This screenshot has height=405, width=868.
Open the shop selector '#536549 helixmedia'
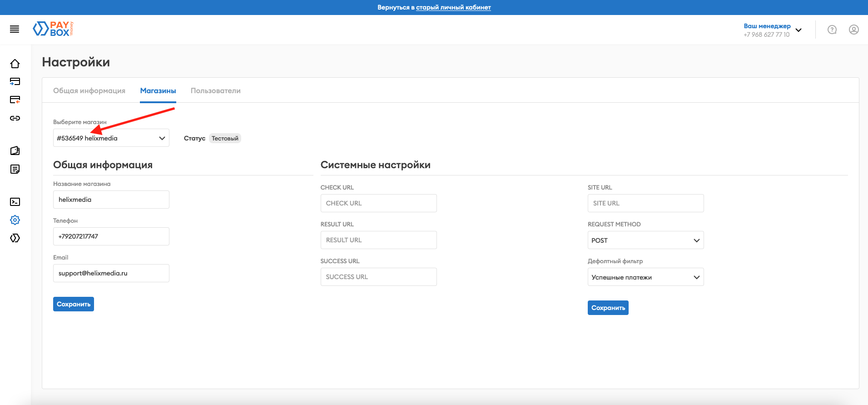(x=111, y=138)
